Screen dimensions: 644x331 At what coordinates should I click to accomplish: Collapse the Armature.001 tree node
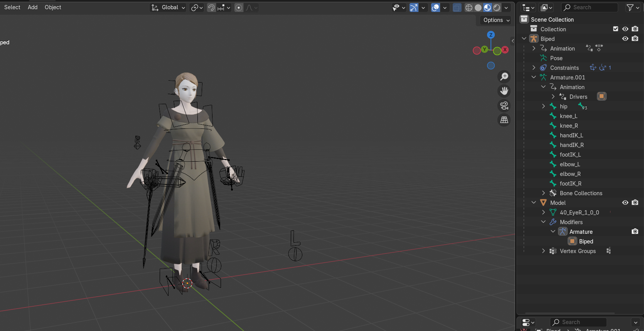click(534, 77)
